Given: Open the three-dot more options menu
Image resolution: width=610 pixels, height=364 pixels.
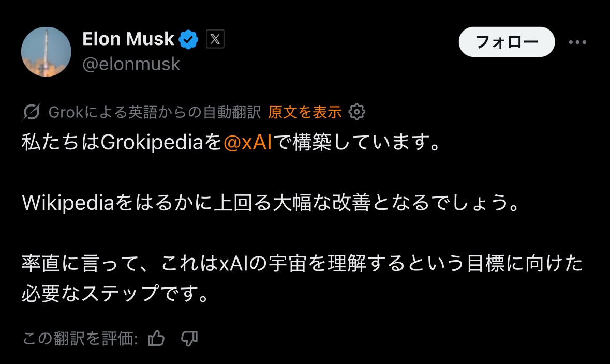Looking at the screenshot, I should point(577,42).
